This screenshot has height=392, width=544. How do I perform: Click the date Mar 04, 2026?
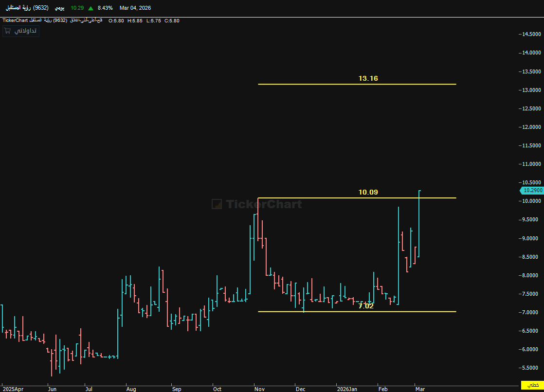pos(135,8)
